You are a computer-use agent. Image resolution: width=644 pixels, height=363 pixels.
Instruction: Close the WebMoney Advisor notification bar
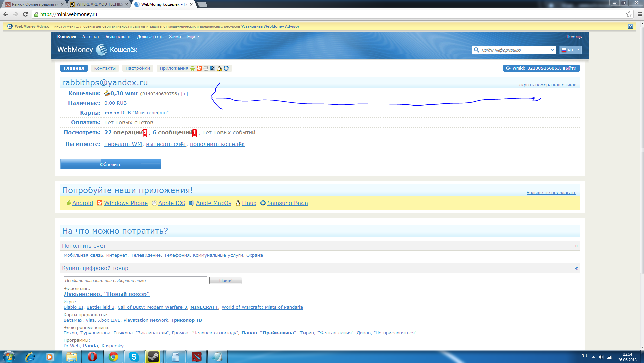click(630, 26)
